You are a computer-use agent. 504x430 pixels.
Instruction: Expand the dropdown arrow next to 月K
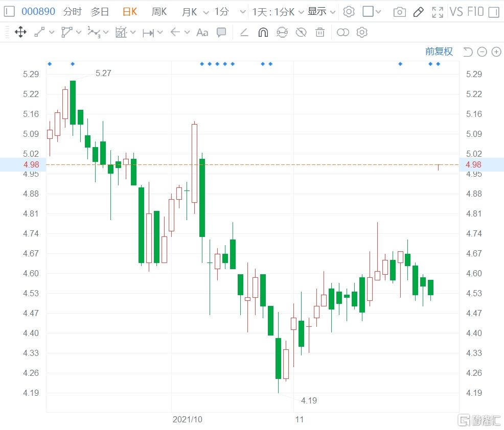click(206, 13)
